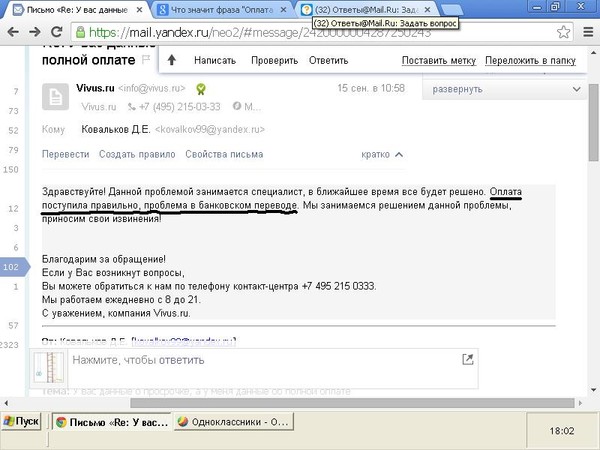Switch to the 'Что значит фраза' tab
600x450 pixels.
[222, 10]
